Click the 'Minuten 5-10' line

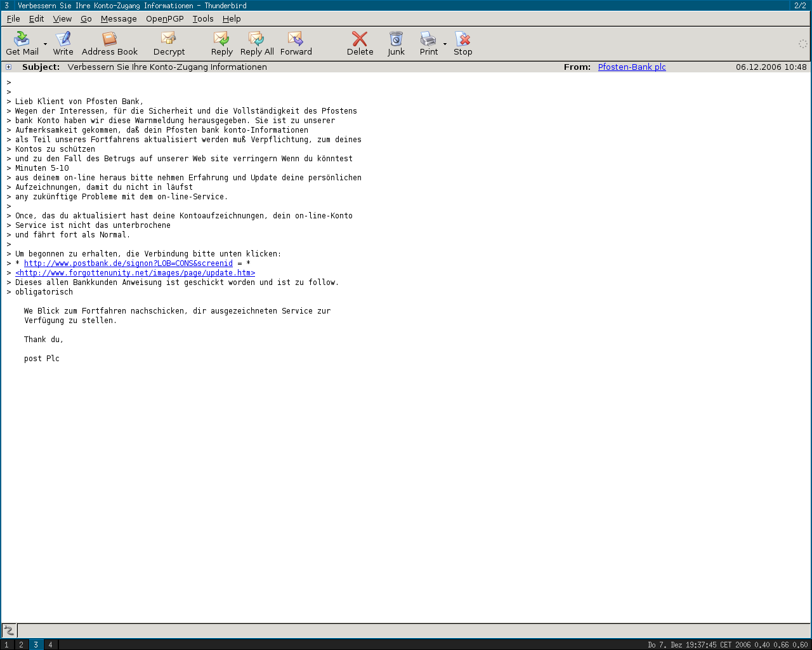click(x=42, y=168)
